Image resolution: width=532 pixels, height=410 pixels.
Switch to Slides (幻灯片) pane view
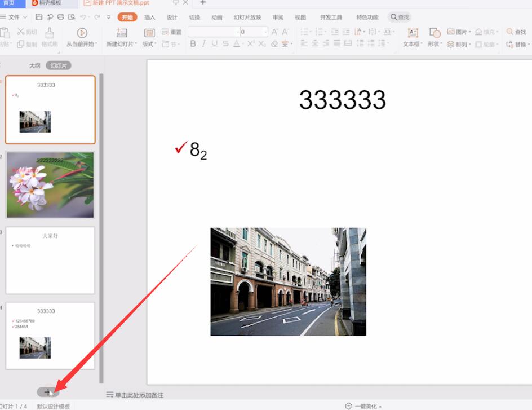coord(59,65)
